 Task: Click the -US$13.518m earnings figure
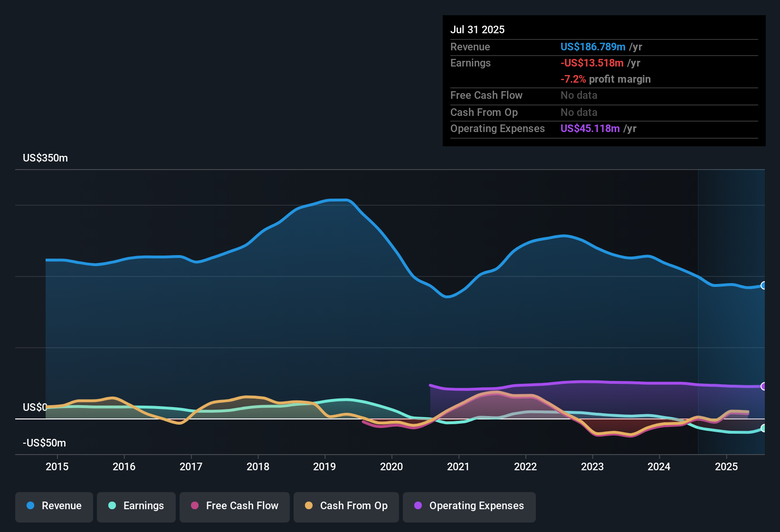[x=591, y=63]
